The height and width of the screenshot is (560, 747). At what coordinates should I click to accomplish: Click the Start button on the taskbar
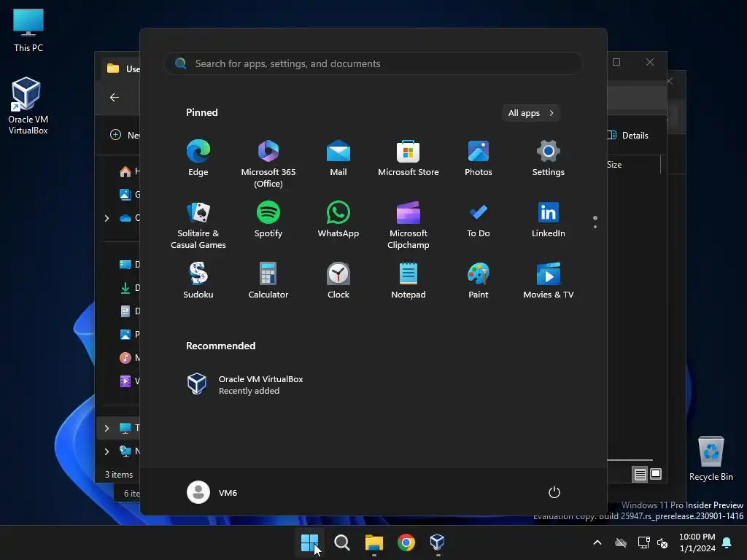(x=309, y=542)
